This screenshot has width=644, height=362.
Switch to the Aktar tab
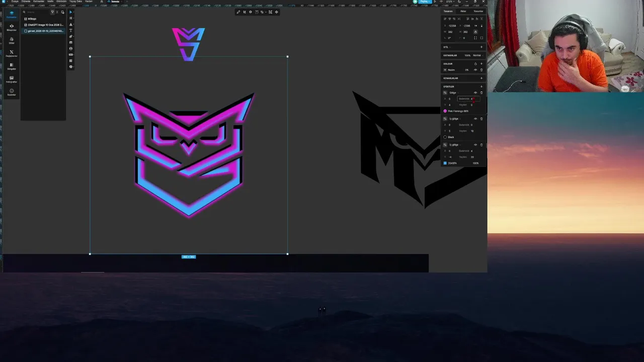click(463, 11)
